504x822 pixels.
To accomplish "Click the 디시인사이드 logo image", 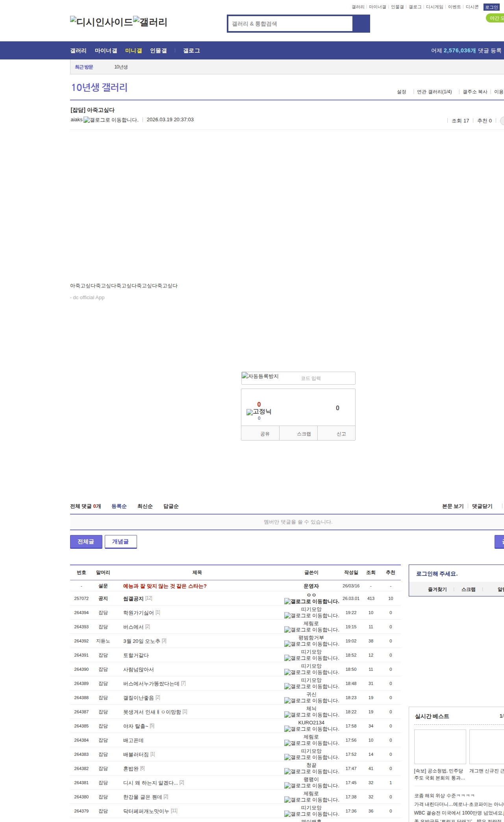I will pos(101,22).
